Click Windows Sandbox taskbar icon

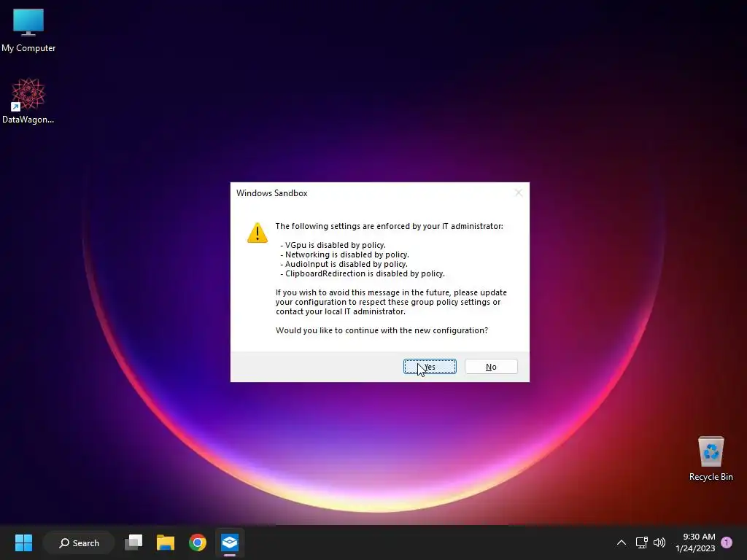tap(230, 542)
